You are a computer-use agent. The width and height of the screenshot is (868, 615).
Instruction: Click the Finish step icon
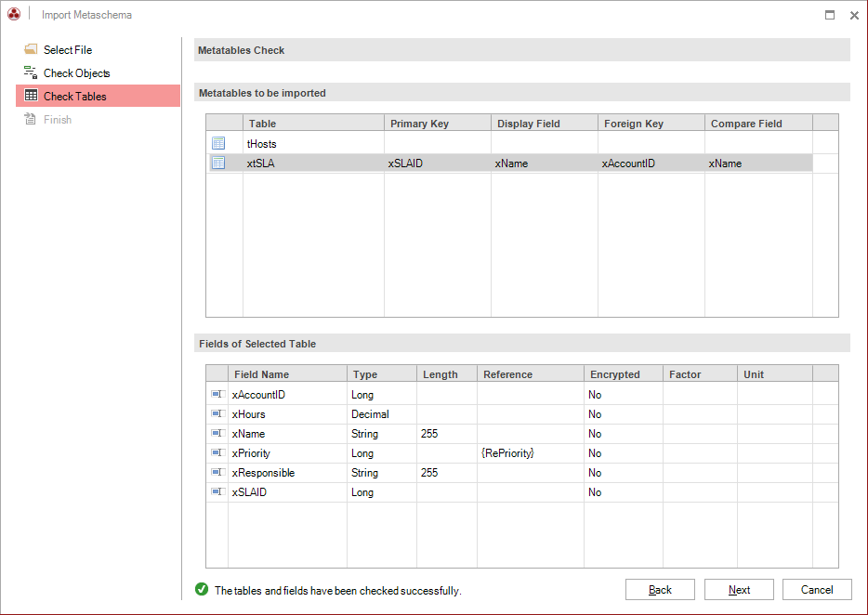pos(30,119)
